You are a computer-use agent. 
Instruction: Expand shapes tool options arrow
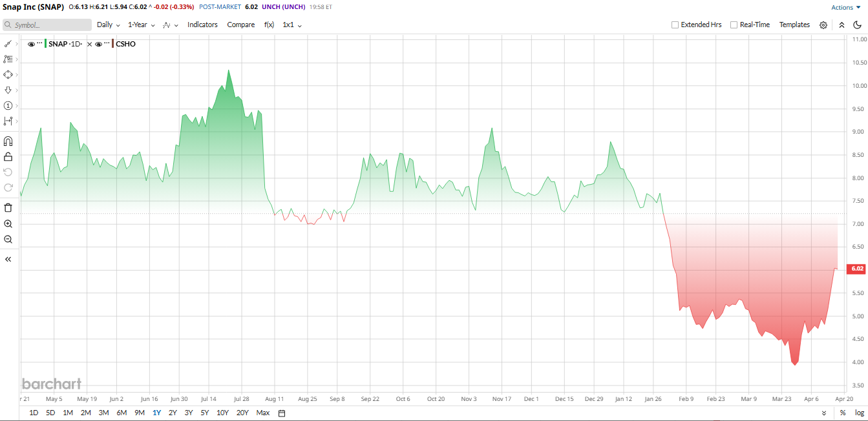pyautogui.click(x=16, y=74)
